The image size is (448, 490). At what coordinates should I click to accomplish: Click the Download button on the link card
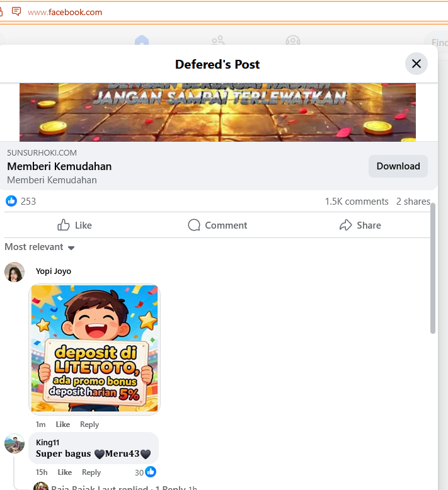tap(398, 166)
